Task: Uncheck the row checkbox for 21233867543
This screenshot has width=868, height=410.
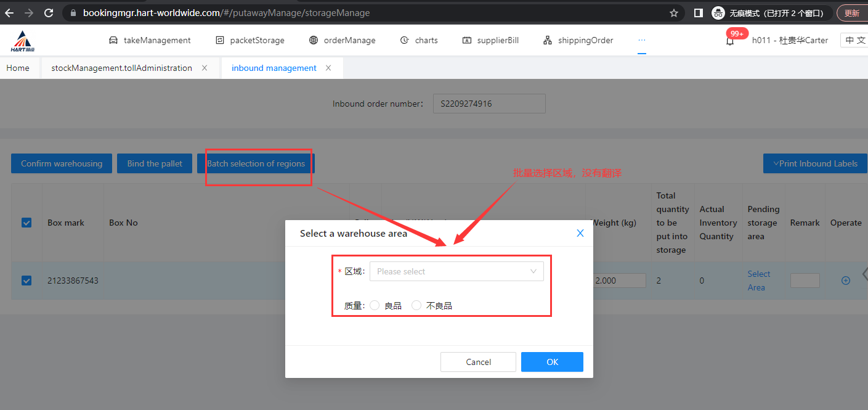Action: [x=26, y=281]
